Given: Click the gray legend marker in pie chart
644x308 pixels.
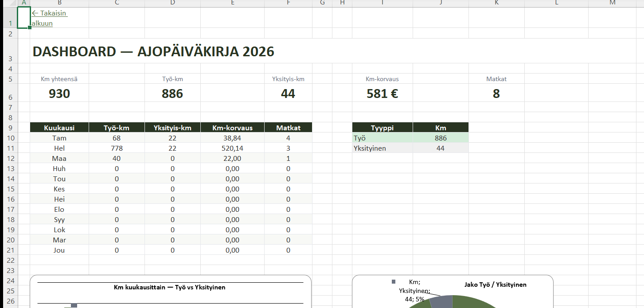Looking at the screenshot, I should point(393,281).
